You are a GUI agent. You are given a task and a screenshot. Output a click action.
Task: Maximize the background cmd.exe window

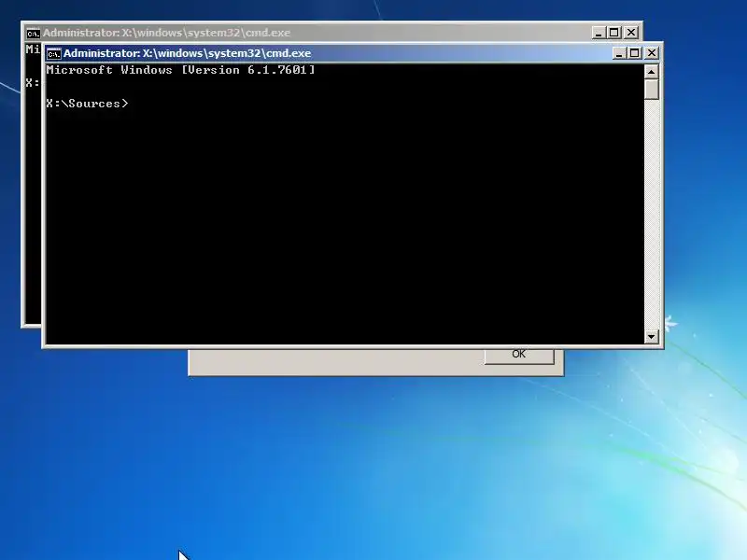614,33
